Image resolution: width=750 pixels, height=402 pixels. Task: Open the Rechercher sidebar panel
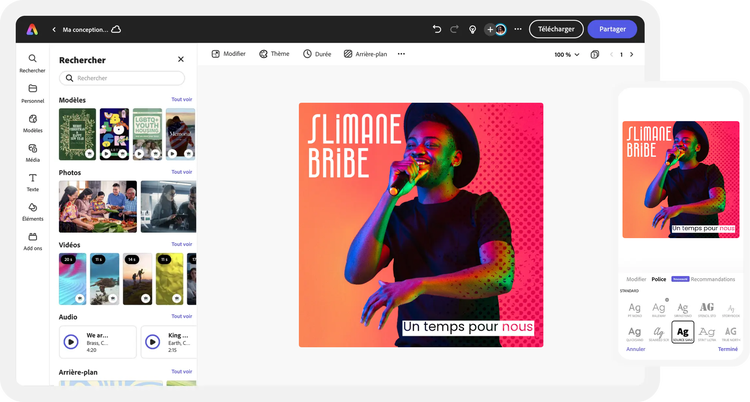33,63
